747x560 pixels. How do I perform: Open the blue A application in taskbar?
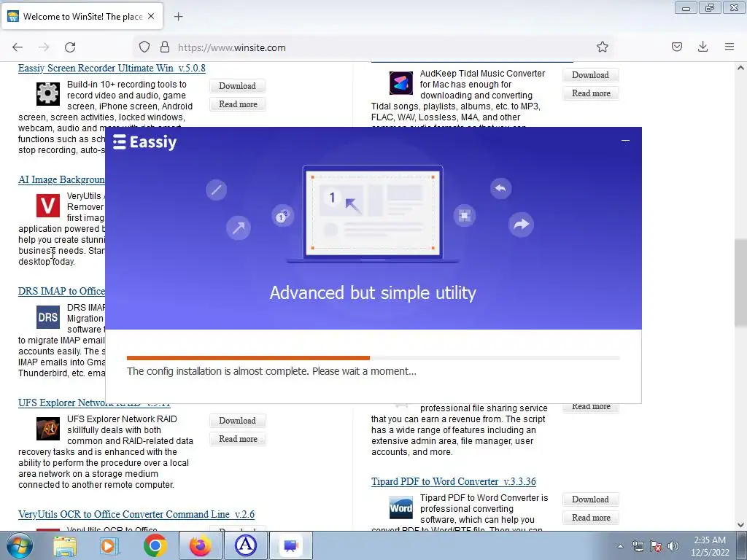click(245, 545)
